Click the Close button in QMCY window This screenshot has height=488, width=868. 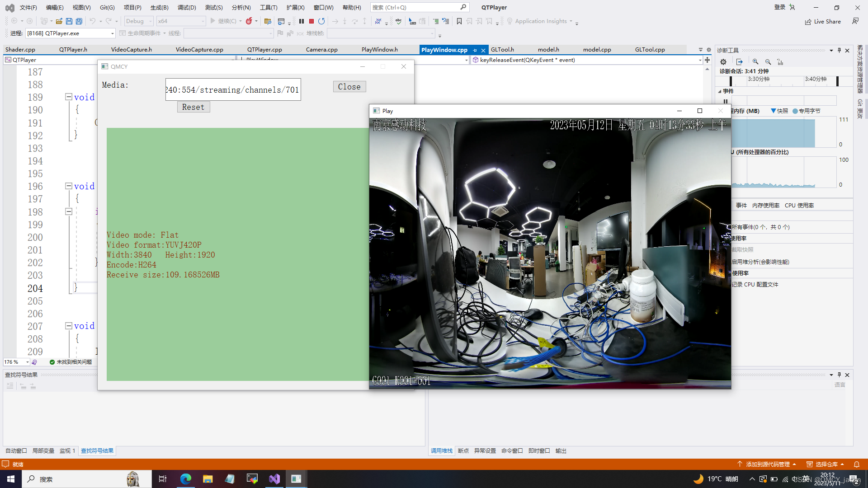[x=349, y=87]
